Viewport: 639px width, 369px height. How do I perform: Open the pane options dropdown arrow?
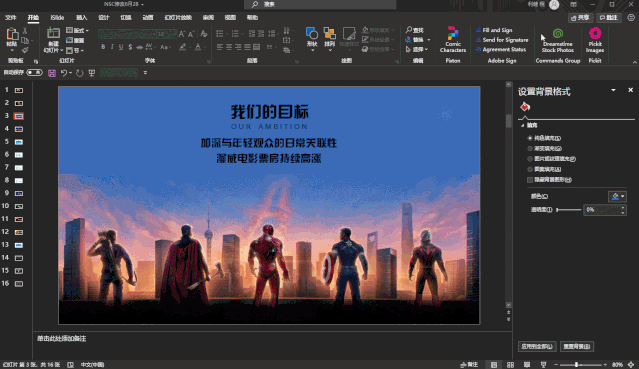pyautogui.click(x=613, y=90)
